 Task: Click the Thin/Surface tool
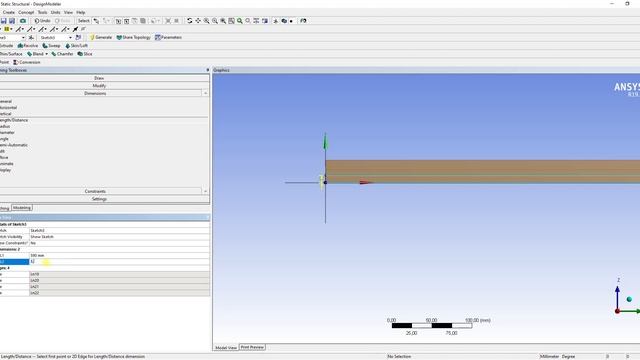click(11, 54)
